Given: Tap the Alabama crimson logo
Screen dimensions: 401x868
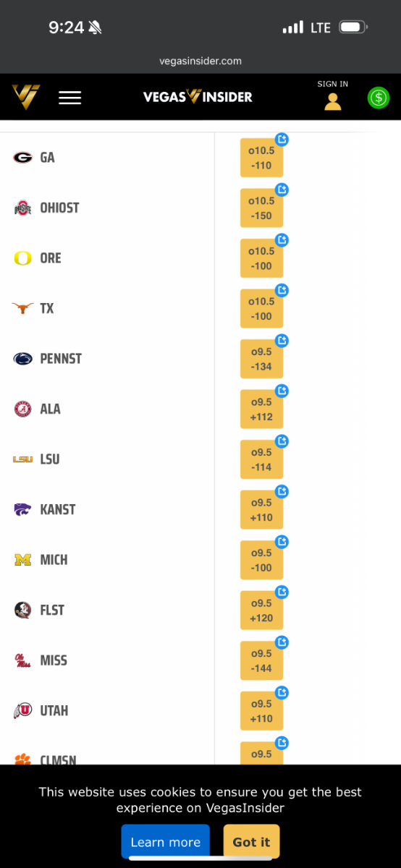Looking at the screenshot, I should 22,409.
